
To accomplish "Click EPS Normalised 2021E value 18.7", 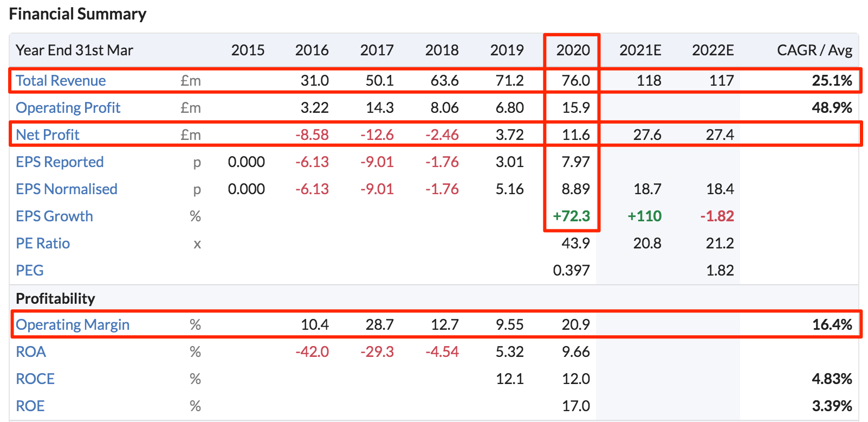I will coord(647,189).
